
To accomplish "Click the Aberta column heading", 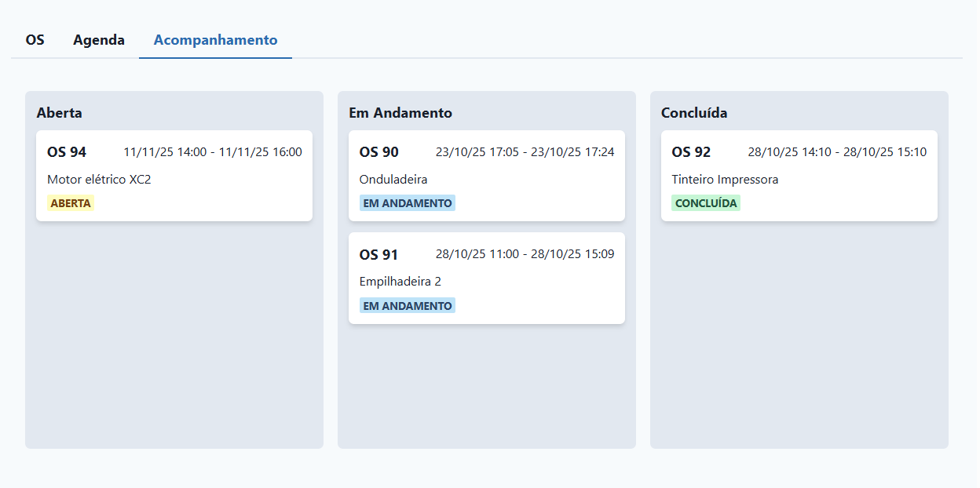I will [x=60, y=113].
